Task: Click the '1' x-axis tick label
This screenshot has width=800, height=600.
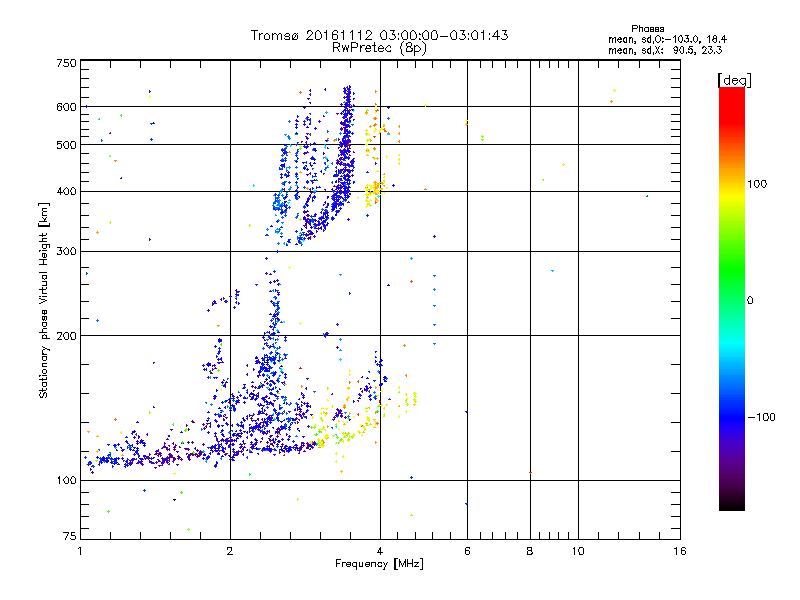Action: (80, 551)
